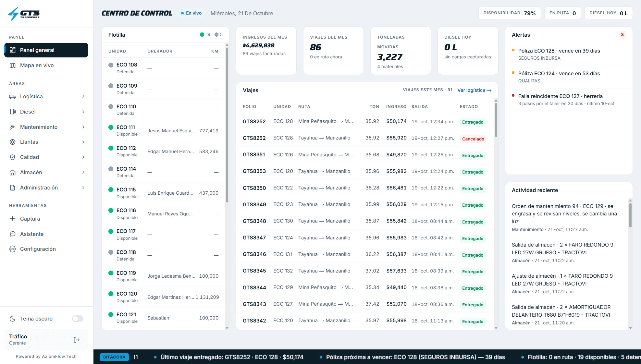
Task: Expand the Diésel section chevron
Action: [x=83, y=112]
